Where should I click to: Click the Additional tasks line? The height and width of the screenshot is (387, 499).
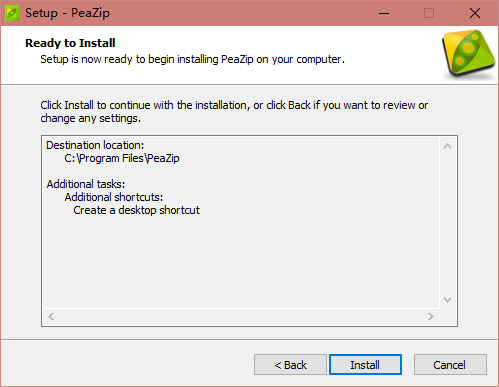86,184
